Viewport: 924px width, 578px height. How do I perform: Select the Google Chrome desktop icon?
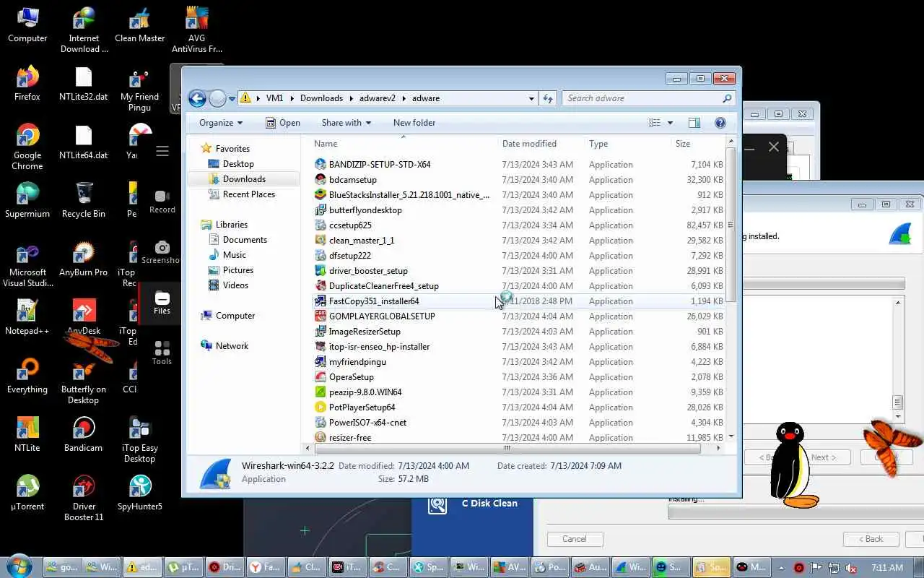27,147
